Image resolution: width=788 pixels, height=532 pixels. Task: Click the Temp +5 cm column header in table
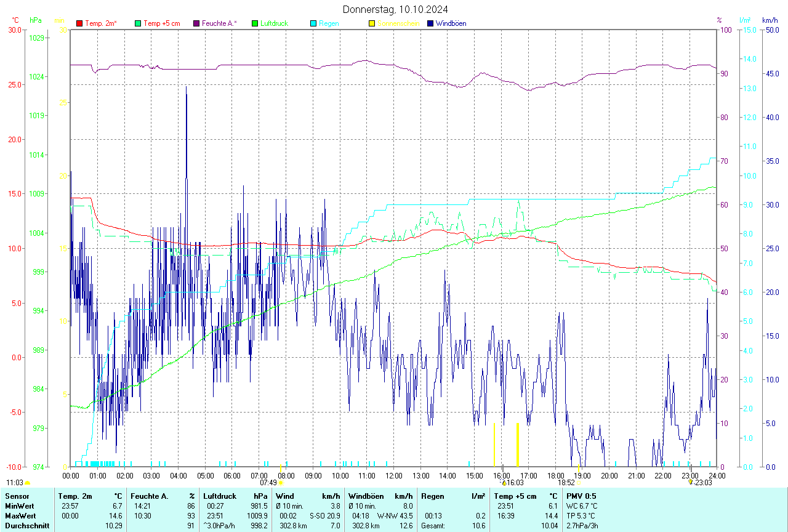[515, 496]
